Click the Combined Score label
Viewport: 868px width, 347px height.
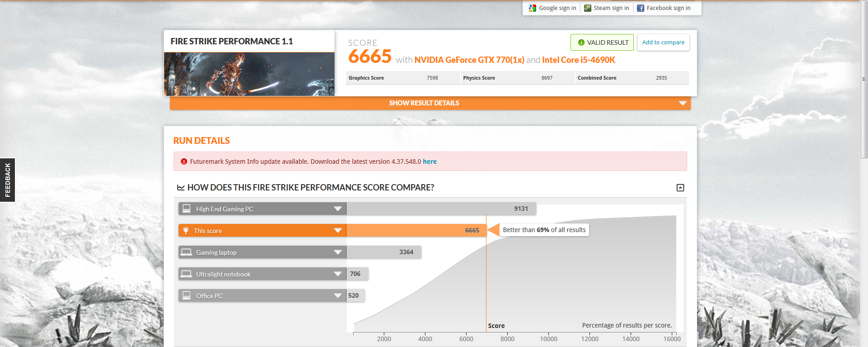[x=597, y=78]
